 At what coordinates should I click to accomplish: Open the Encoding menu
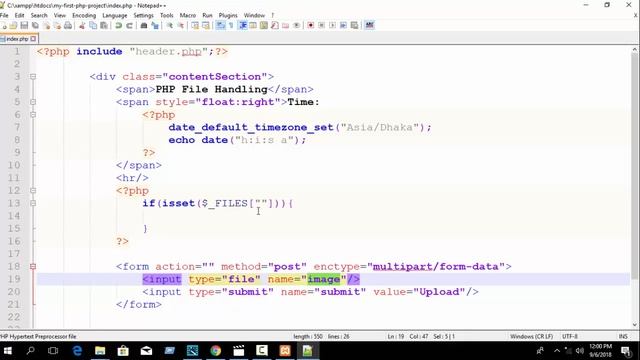[84, 15]
